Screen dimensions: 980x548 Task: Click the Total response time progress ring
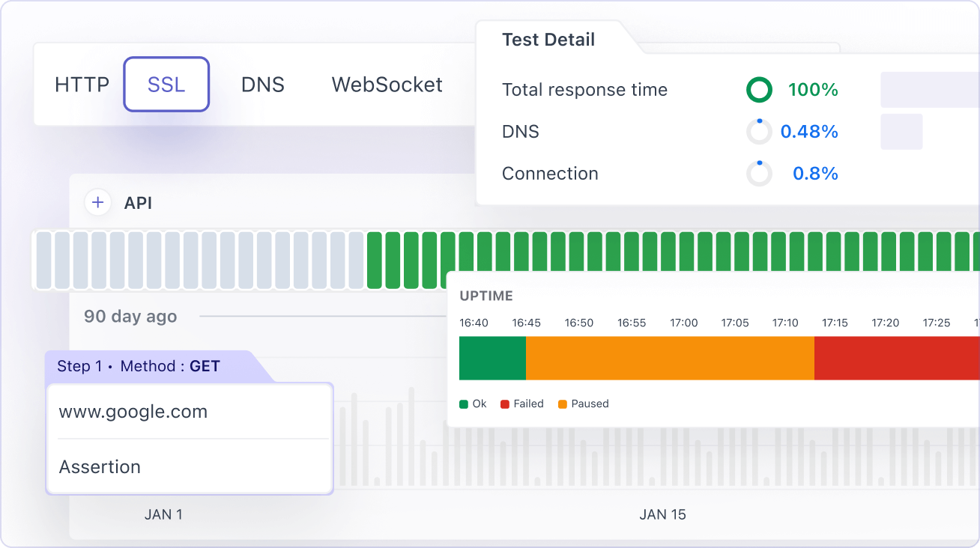[759, 89]
